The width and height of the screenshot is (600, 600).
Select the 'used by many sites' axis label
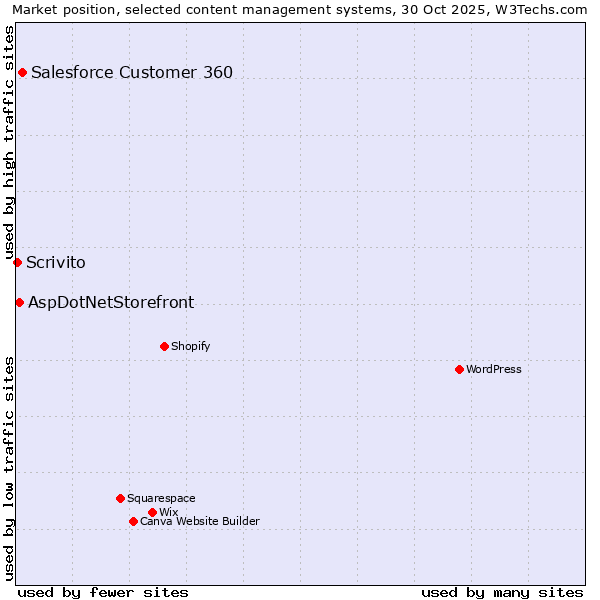502,592
